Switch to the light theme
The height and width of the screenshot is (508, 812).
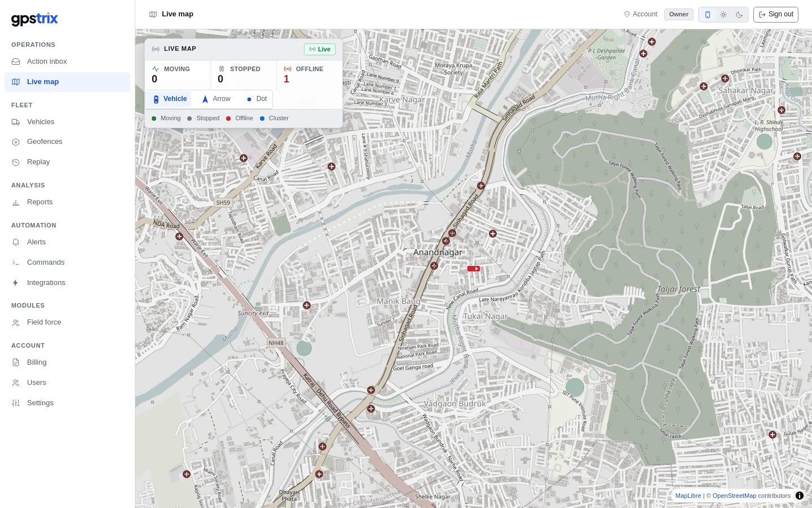tap(723, 15)
